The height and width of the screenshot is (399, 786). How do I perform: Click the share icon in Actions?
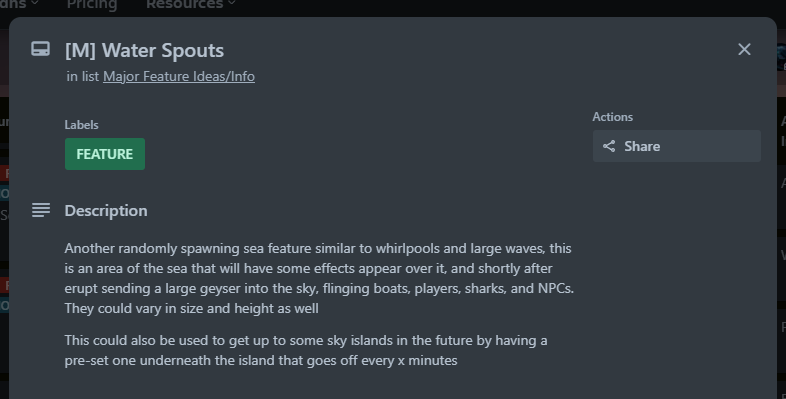(x=609, y=146)
